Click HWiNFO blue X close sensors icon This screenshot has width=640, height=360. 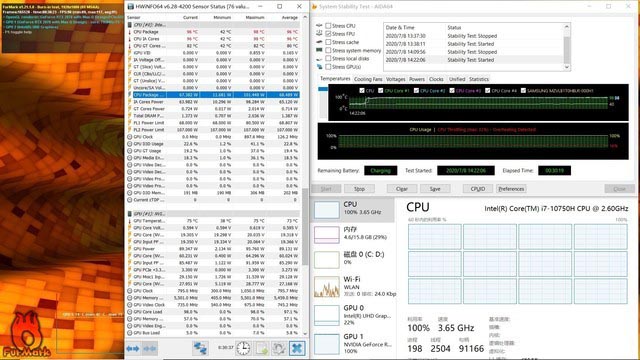(x=297, y=348)
